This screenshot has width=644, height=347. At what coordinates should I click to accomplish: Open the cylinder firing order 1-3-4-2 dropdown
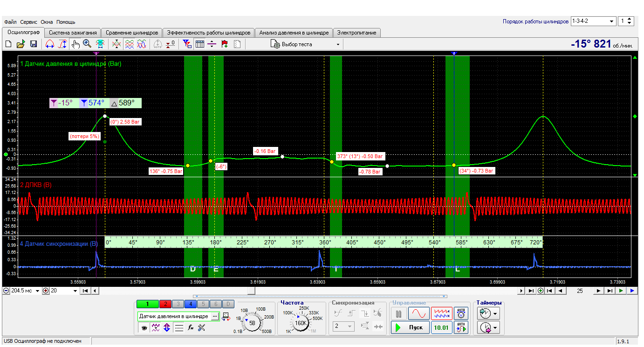point(593,21)
